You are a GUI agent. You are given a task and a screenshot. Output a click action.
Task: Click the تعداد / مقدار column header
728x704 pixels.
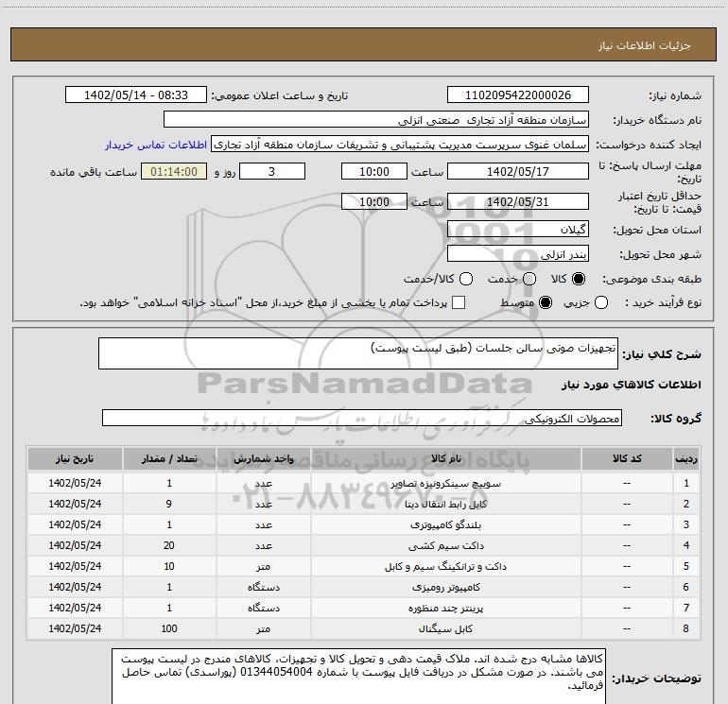click(x=169, y=459)
